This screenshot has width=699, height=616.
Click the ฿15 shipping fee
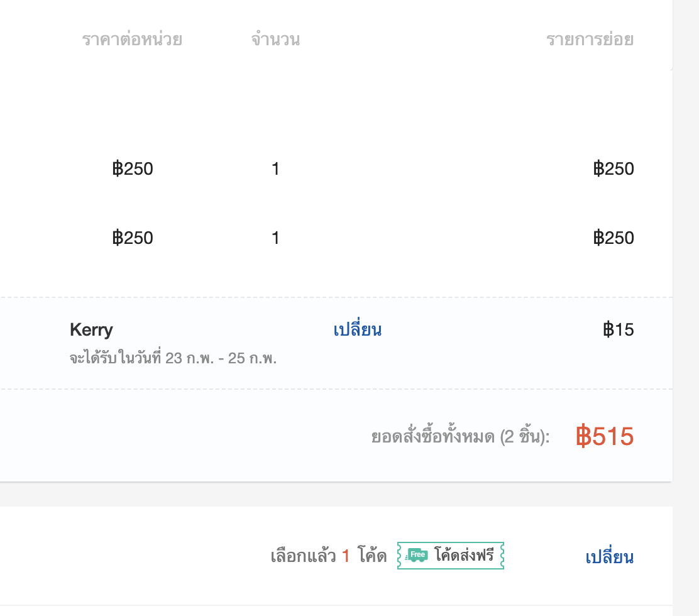(619, 330)
